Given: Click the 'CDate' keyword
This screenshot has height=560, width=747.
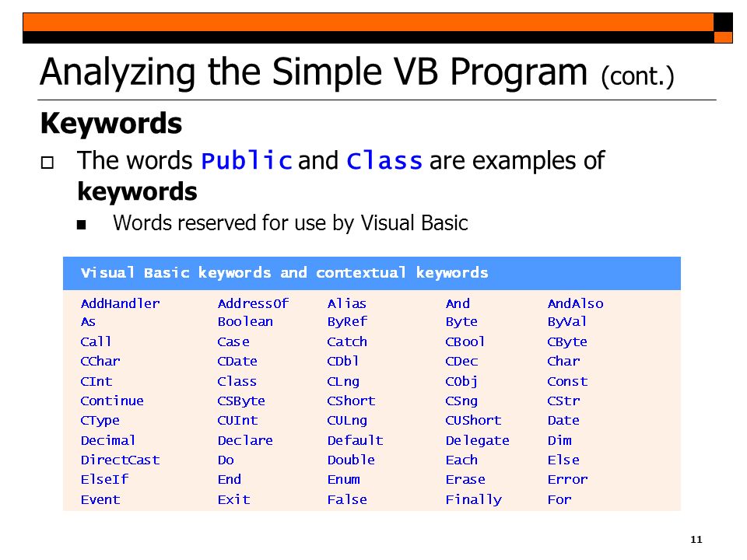Looking at the screenshot, I should pos(237,362).
